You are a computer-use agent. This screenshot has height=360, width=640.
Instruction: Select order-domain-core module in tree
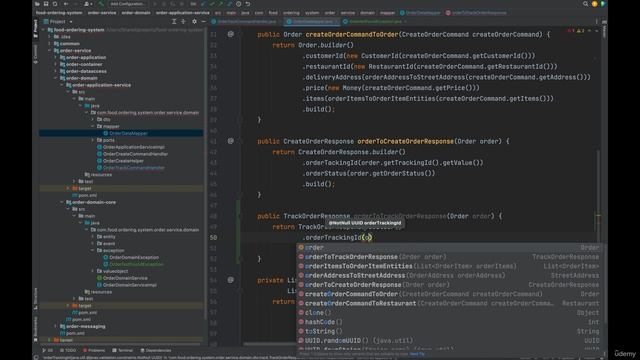click(93, 202)
